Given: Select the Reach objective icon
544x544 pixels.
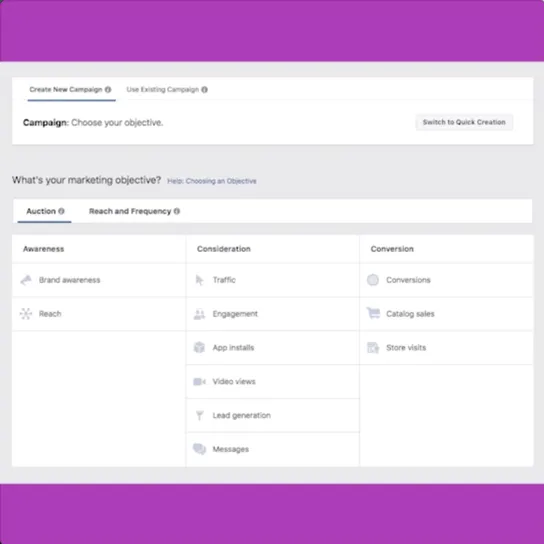Looking at the screenshot, I should pyautogui.click(x=26, y=314).
